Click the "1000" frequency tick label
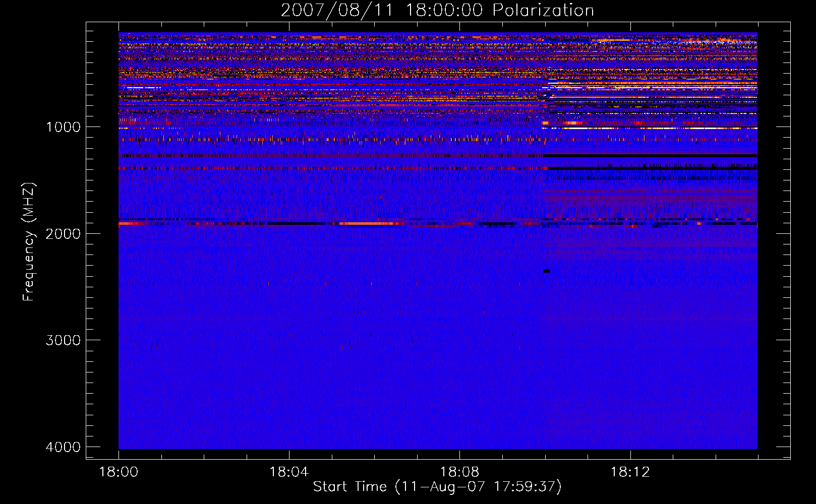The image size is (816, 504). click(63, 127)
